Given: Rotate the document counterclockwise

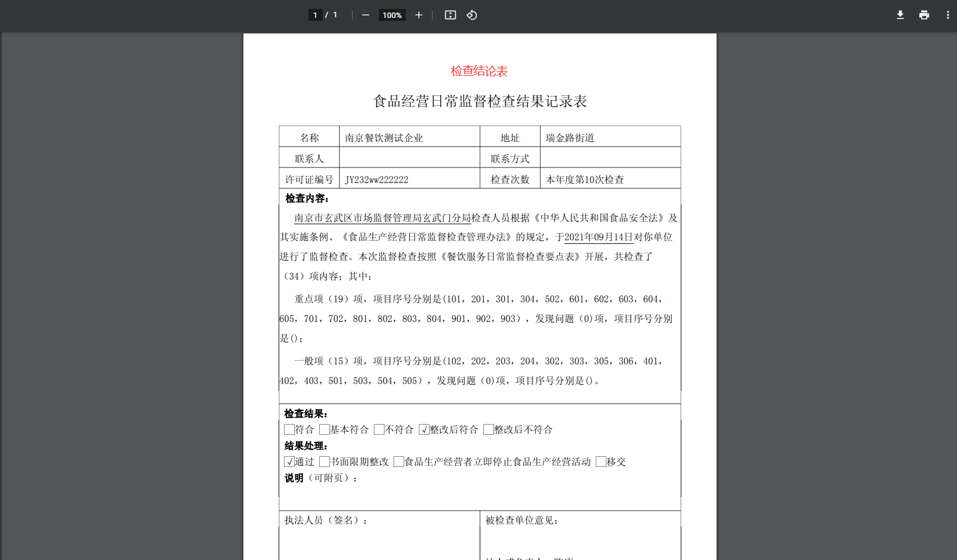Looking at the screenshot, I should coord(472,15).
